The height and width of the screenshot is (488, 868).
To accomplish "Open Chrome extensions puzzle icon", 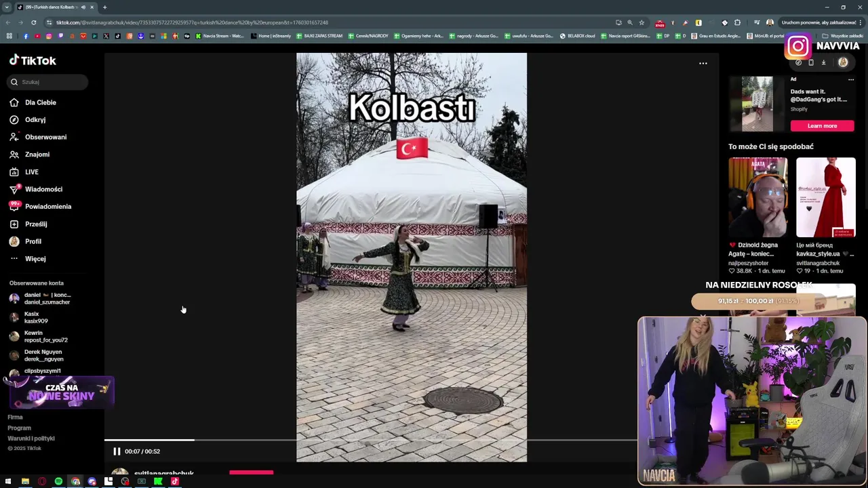I will coord(738,22).
